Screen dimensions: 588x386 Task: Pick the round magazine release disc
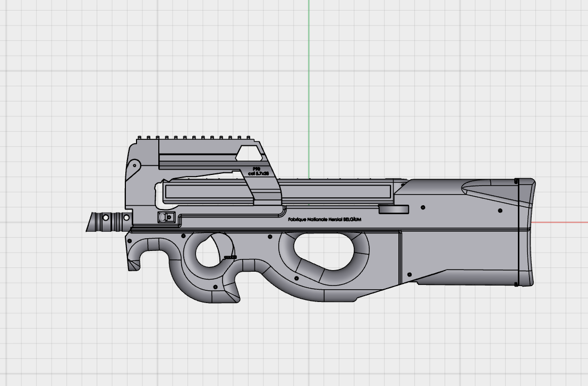pos(394,209)
